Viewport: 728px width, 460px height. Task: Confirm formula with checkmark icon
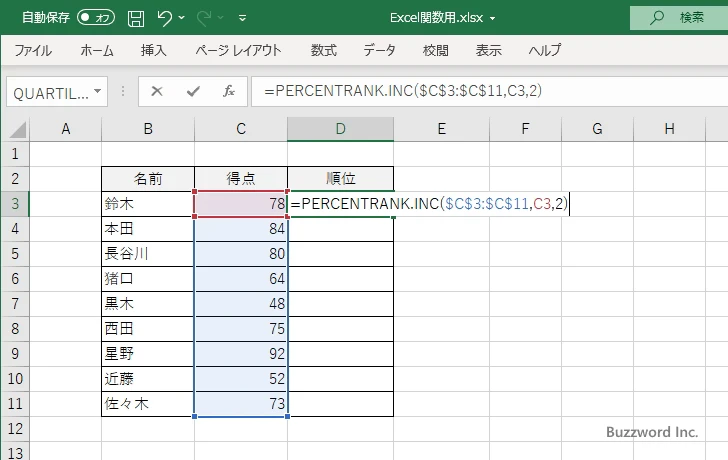pyautogui.click(x=193, y=91)
